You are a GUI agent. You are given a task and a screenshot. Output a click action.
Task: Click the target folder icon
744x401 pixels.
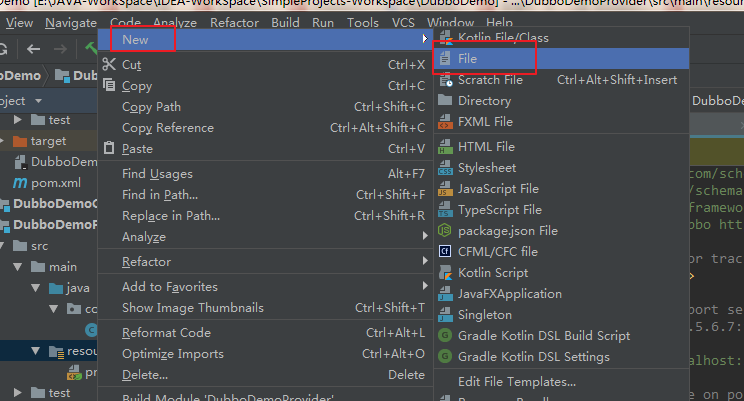tap(20, 141)
